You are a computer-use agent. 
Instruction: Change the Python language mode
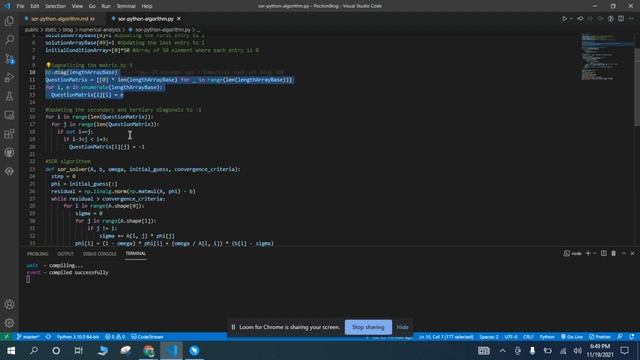[x=547, y=337]
